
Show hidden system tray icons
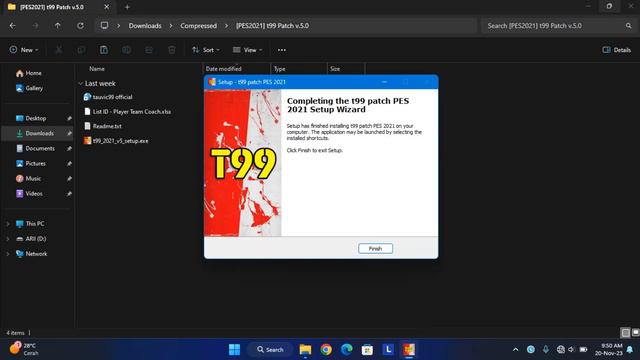[516, 349]
